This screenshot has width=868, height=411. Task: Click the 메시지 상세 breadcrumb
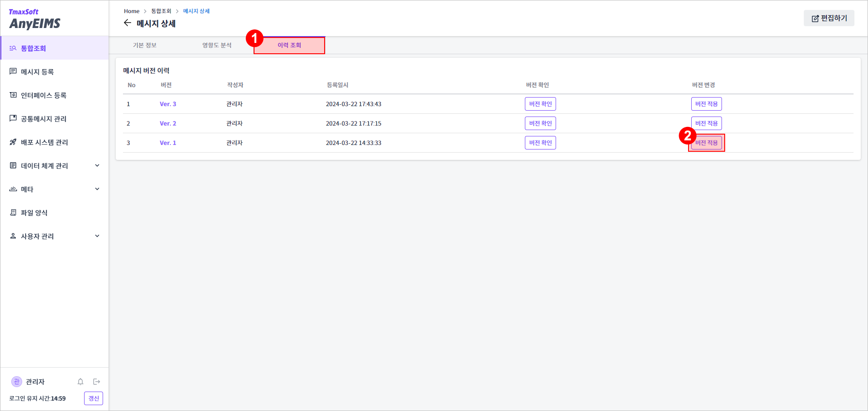click(x=196, y=11)
